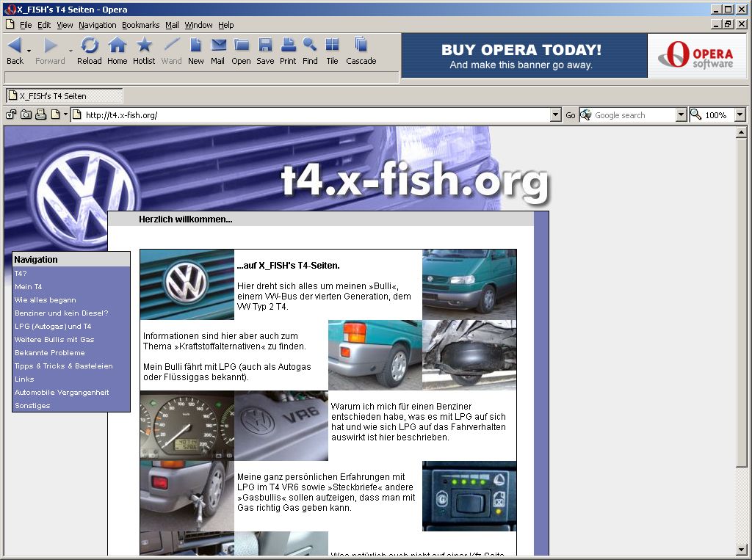
Task: Create a New page window
Action: point(195,51)
